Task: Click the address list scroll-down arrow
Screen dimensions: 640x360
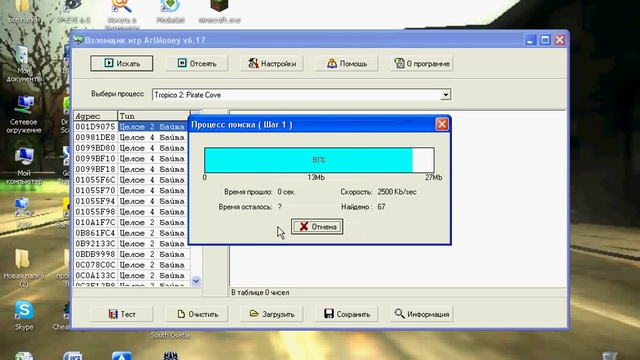Action: coord(196,281)
